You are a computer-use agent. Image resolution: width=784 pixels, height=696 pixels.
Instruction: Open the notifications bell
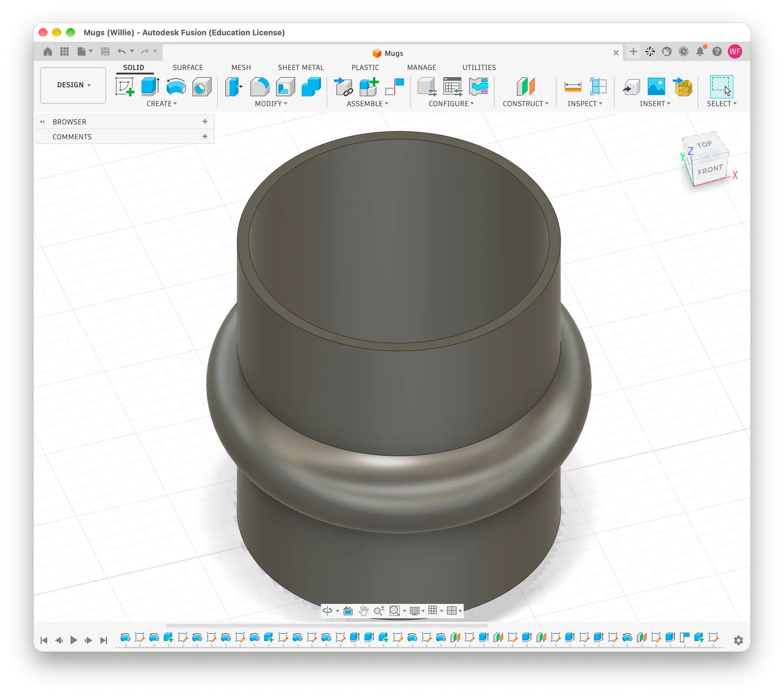(x=700, y=51)
